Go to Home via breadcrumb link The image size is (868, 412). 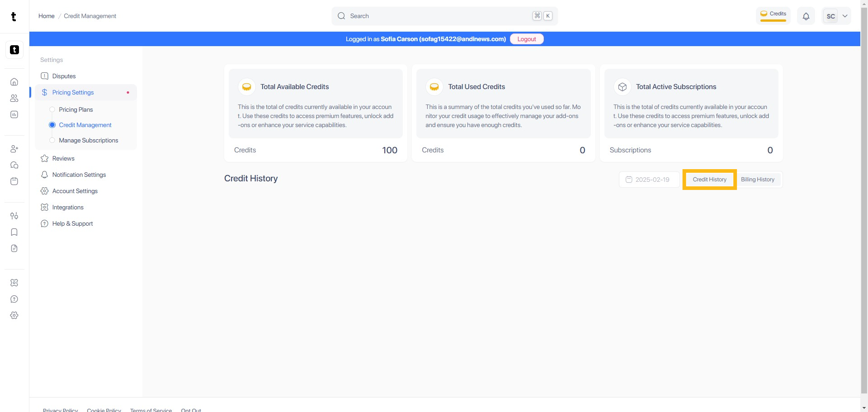46,16
